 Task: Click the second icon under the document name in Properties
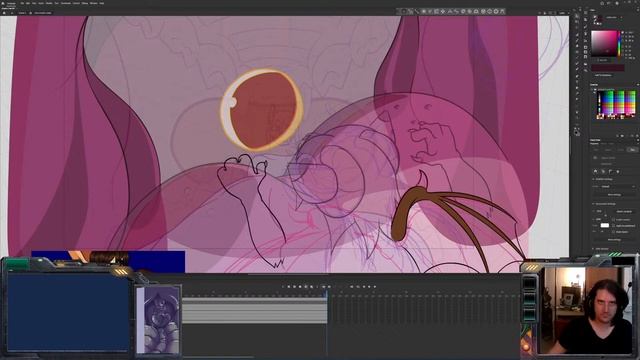[x=603, y=171]
